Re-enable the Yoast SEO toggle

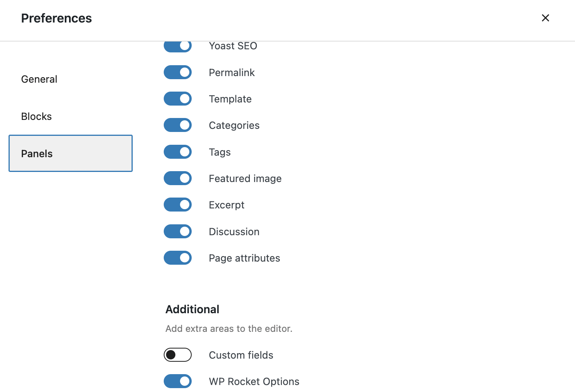177,46
